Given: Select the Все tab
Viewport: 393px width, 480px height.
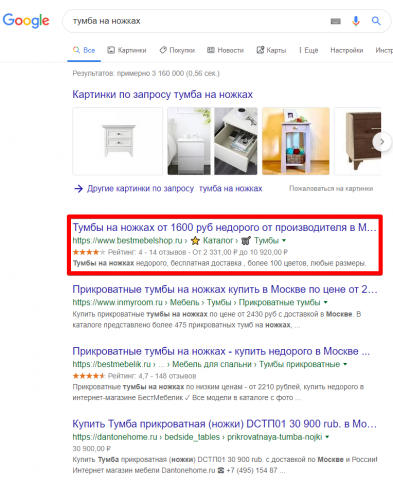Looking at the screenshot, I should click(84, 50).
